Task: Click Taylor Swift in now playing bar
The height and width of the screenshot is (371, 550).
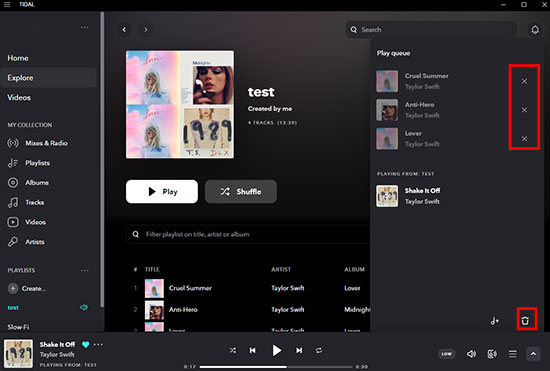Action: click(x=57, y=355)
